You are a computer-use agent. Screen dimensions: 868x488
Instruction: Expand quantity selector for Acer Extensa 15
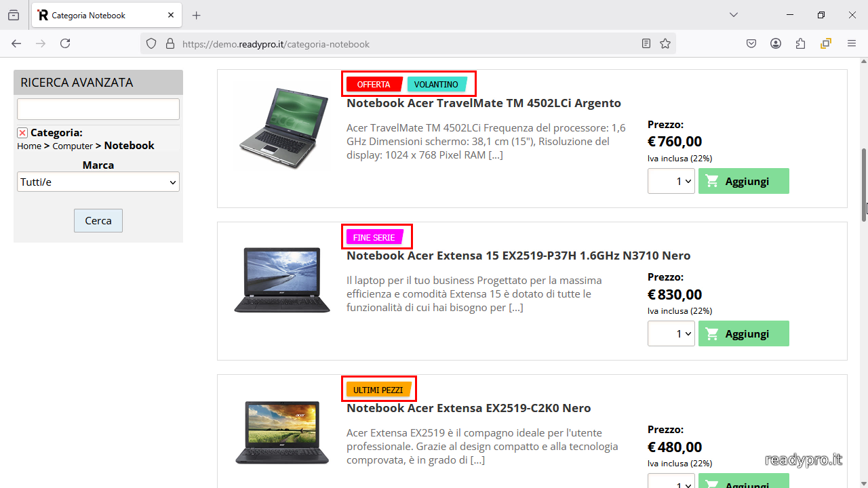[x=671, y=333]
